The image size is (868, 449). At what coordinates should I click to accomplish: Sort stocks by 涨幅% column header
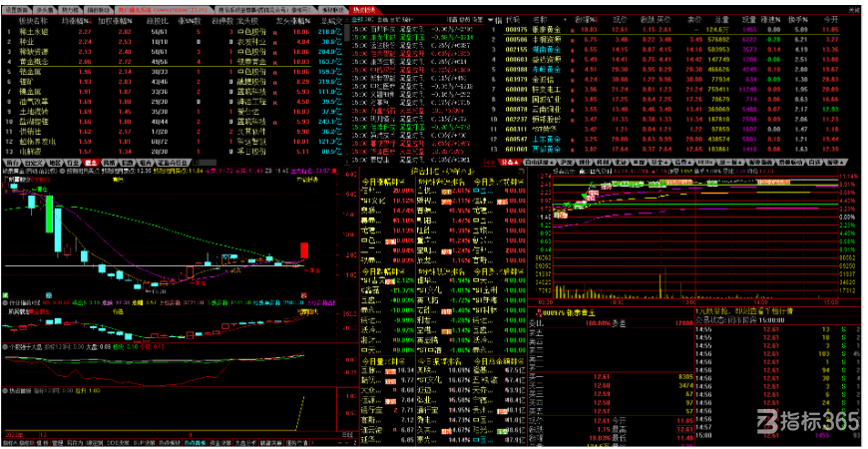pos(585,20)
